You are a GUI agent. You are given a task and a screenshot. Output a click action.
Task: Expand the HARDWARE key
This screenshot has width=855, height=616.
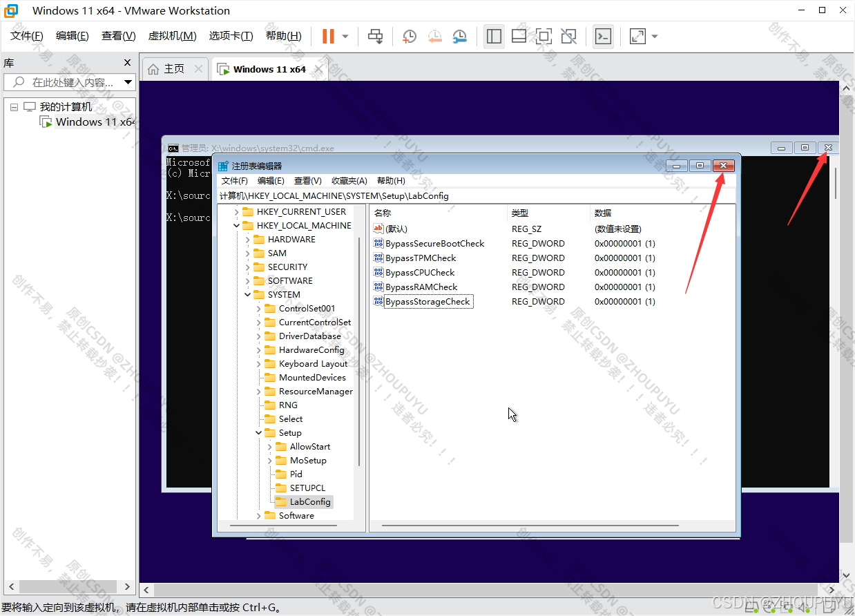click(248, 240)
